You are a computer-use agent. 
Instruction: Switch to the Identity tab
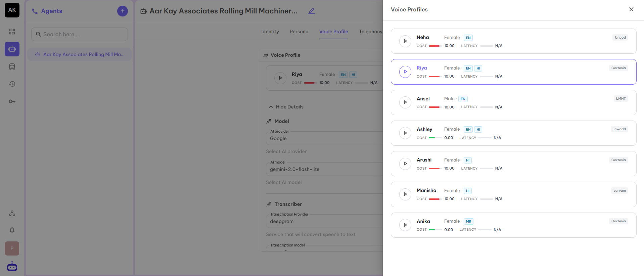click(270, 32)
